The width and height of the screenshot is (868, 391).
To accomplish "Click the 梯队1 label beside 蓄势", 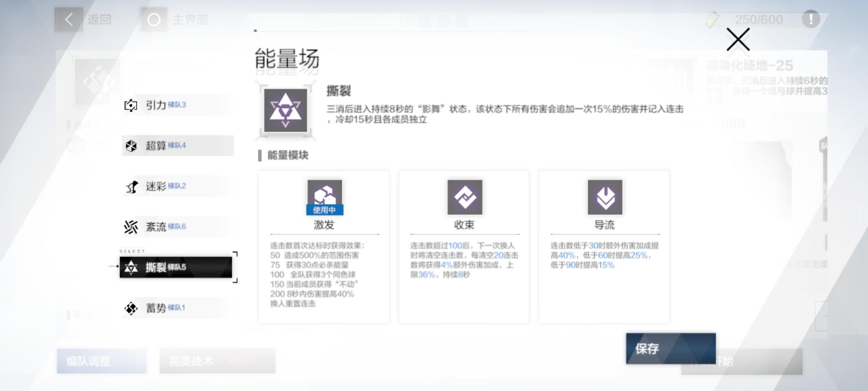I will [176, 307].
